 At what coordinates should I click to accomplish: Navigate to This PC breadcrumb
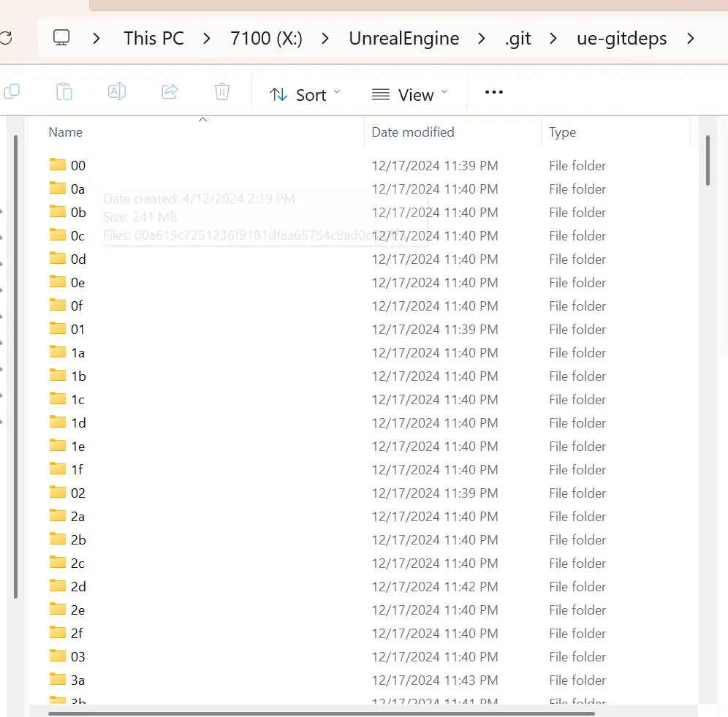153,38
